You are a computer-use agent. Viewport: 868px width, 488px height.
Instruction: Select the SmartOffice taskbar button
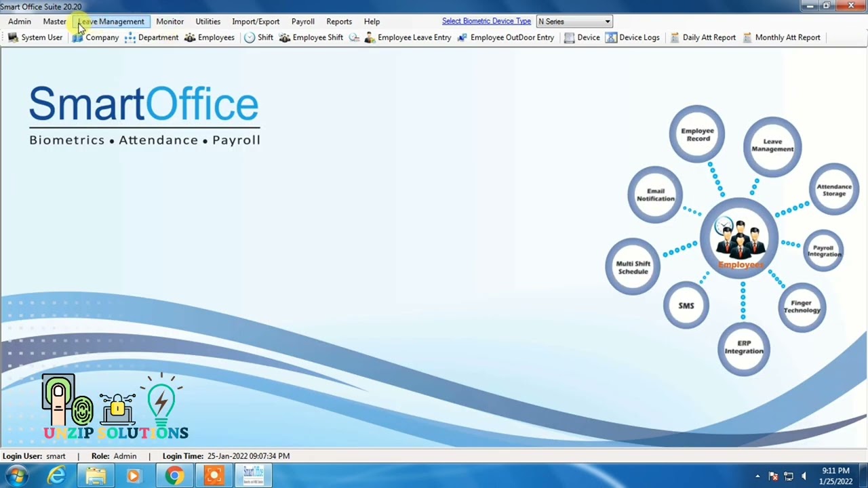tap(254, 476)
